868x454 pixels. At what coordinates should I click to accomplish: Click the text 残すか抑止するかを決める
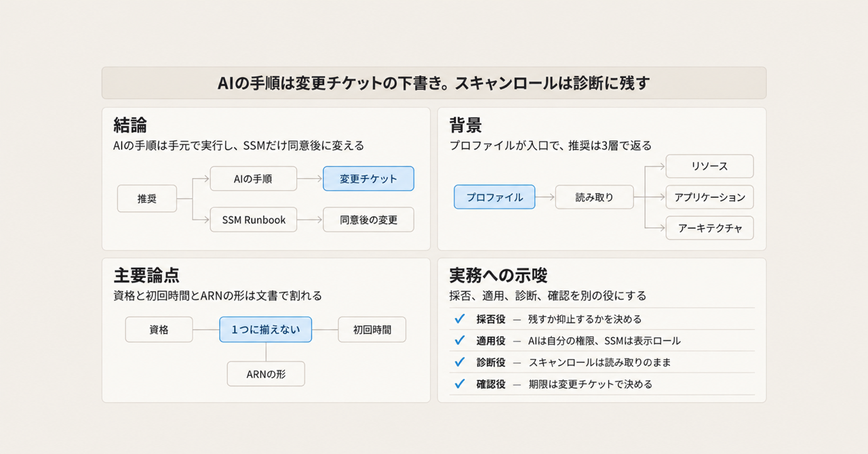(585, 319)
